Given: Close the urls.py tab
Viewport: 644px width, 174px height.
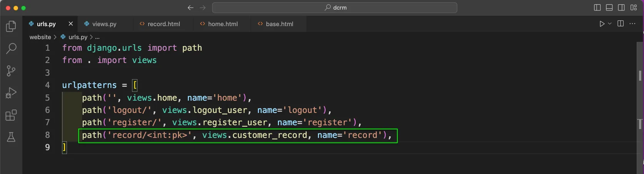Looking at the screenshot, I should pyautogui.click(x=71, y=24).
